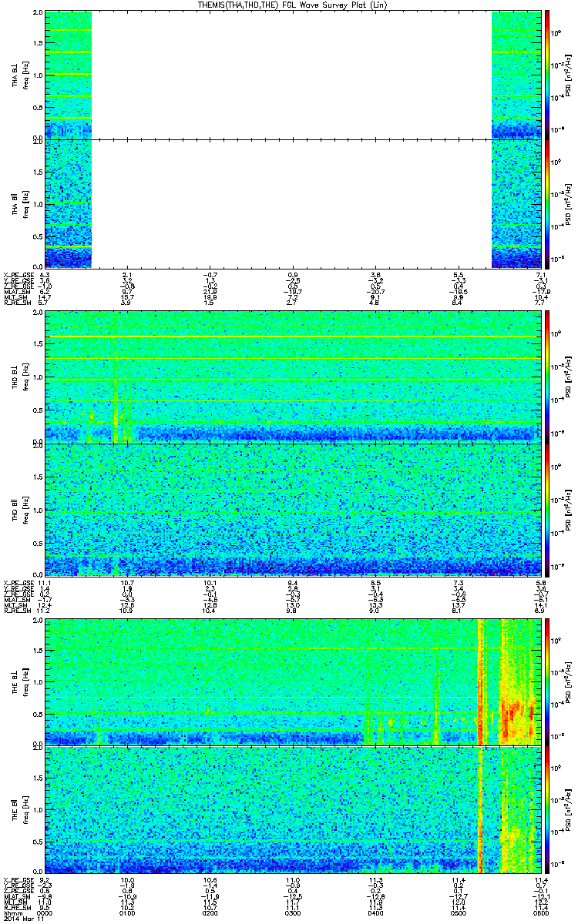Viewport: 578px width, 924px height.
Task: Click the THD B-parallel colorbar
Action: (x=547, y=510)
